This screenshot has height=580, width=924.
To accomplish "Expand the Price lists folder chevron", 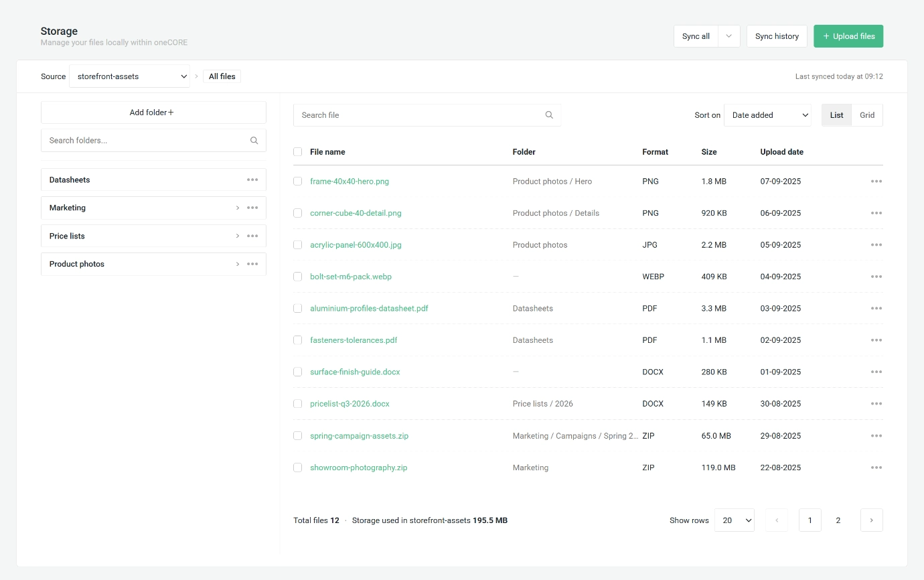I will click(238, 236).
